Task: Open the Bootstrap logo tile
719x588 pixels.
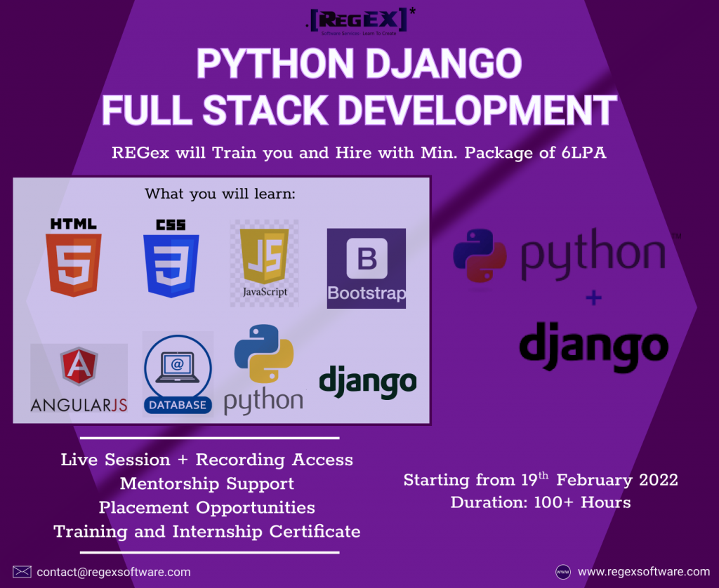Action: 367,268
